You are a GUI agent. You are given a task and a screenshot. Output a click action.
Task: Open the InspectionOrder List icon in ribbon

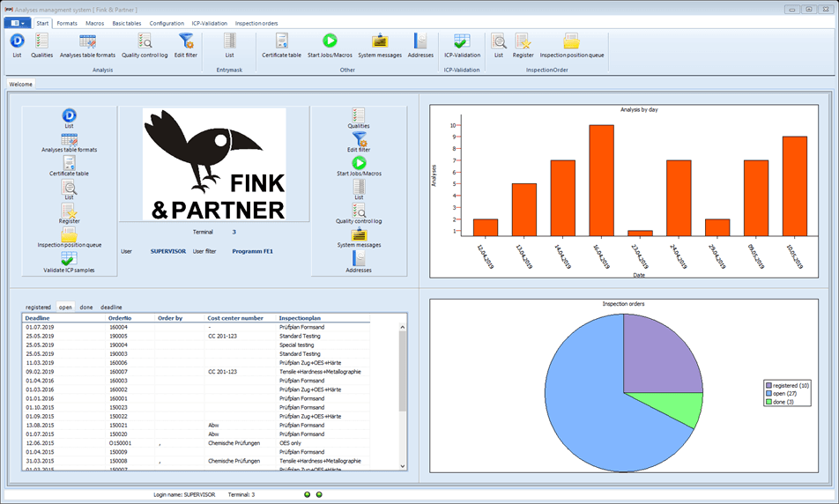(499, 46)
